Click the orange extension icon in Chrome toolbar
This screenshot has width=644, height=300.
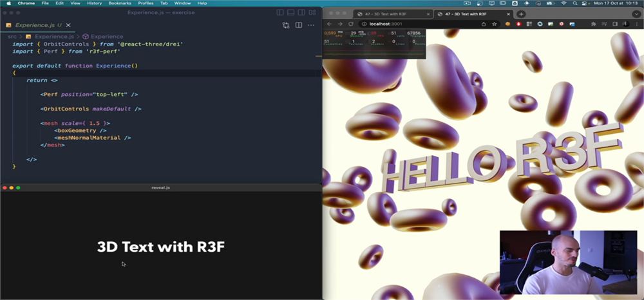pyautogui.click(x=507, y=24)
